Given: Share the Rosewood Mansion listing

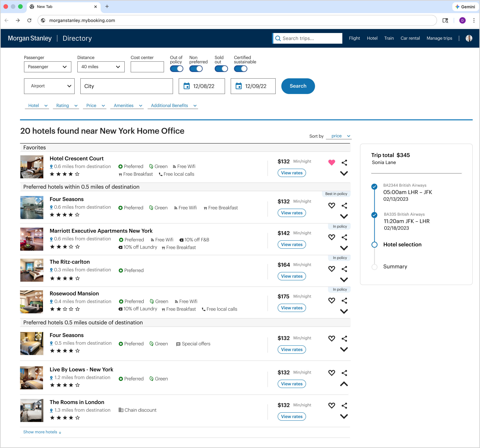Looking at the screenshot, I should [x=344, y=300].
